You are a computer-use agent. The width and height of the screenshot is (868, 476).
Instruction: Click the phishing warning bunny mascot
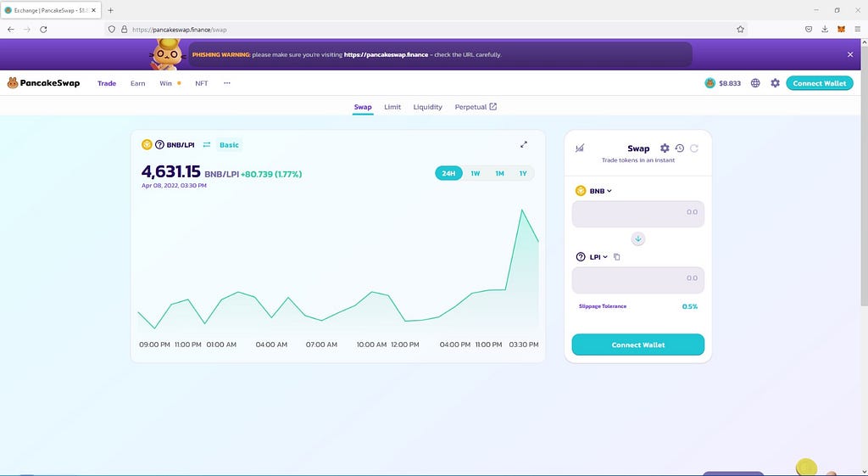tap(167, 53)
